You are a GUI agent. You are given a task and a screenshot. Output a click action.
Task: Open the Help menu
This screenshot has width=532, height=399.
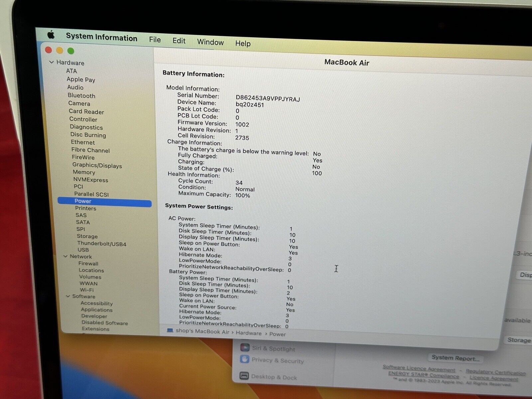tap(243, 44)
